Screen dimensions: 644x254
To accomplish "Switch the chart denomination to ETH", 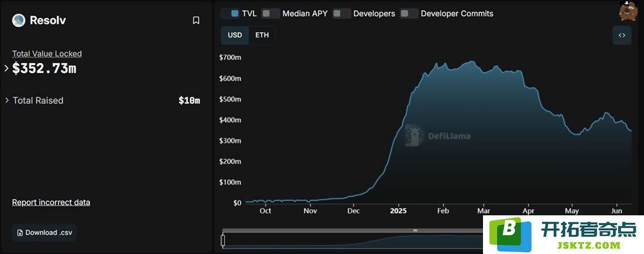I will click(x=262, y=35).
